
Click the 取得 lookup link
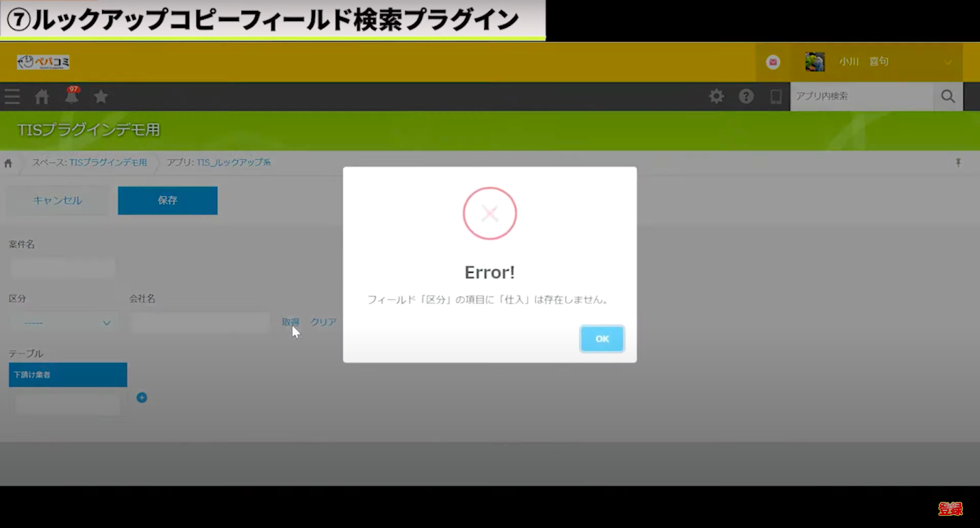[x=291, y=322]
